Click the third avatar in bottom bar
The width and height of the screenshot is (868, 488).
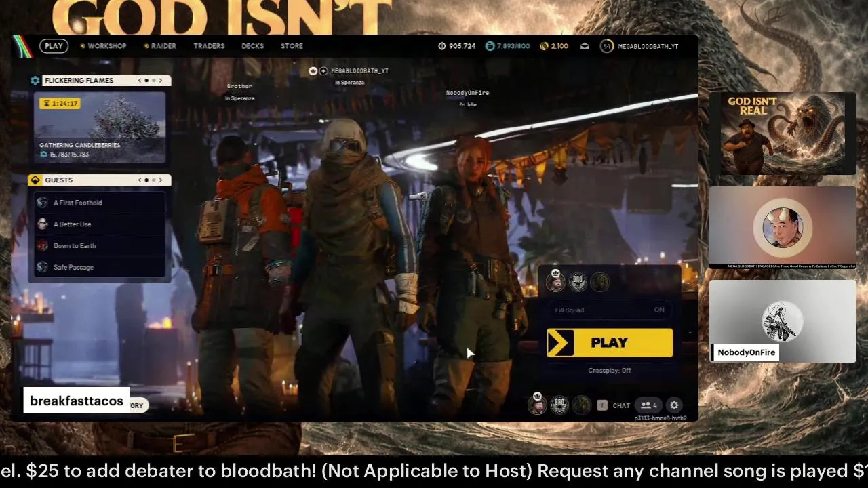click(x=581, y=405)
